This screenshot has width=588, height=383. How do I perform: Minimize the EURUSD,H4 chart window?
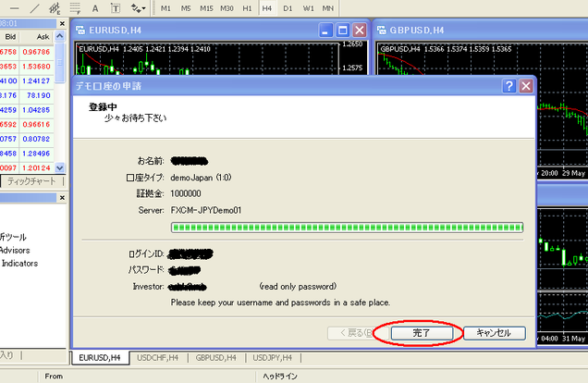point(325,31)
